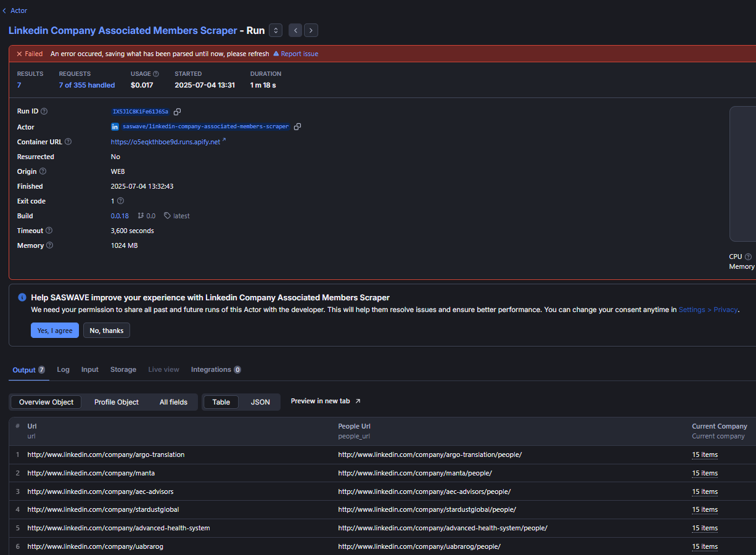The width and height of the screenshot is (756, 555).
Task: Copy the actor name to clipboard
Action: (297, 126)
